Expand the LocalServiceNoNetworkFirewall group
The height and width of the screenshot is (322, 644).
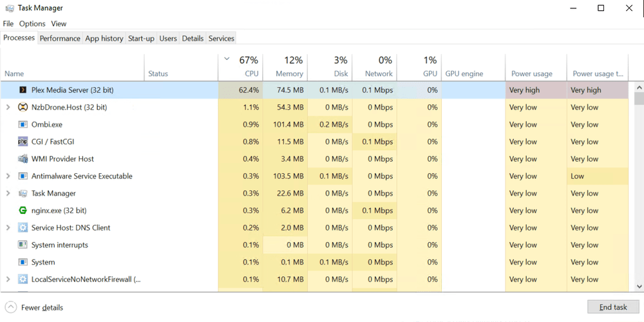pos(8,279)
